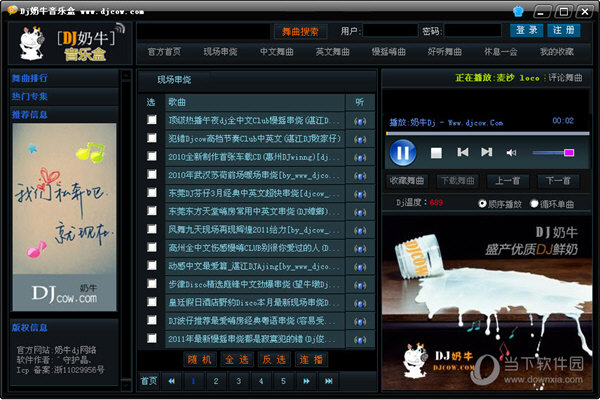The width and height of the screenshot is (600, 400).
Task: Mute the player volume
Action: [512, 153]
